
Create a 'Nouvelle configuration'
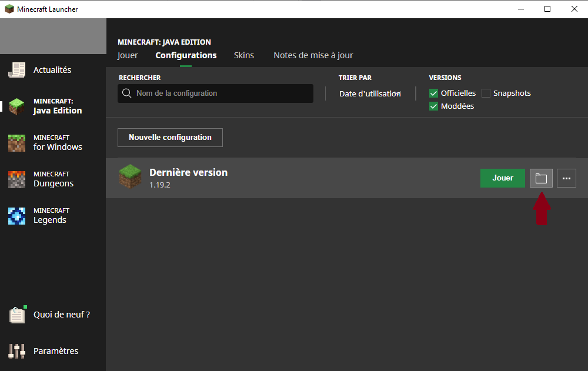(x=170, y=137)
